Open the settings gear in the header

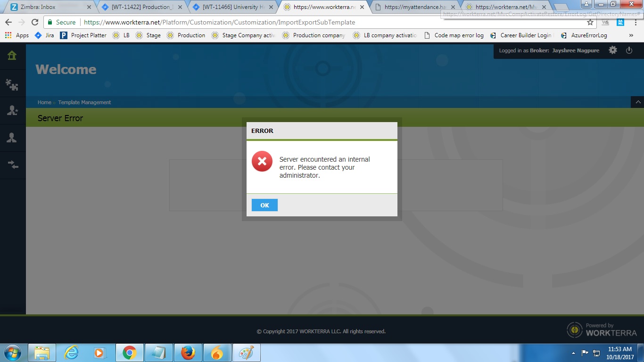[x=613, y=50]
